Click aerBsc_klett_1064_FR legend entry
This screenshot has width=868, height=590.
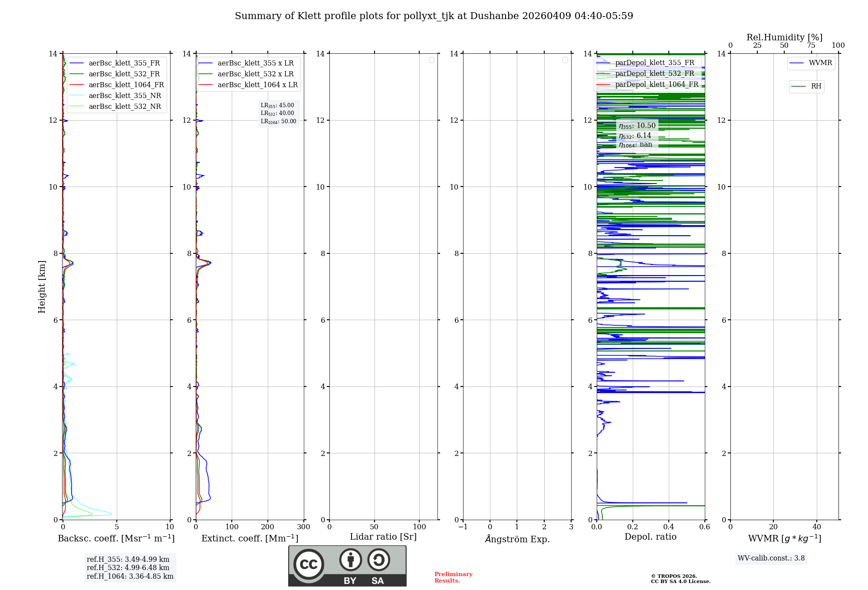126,85
